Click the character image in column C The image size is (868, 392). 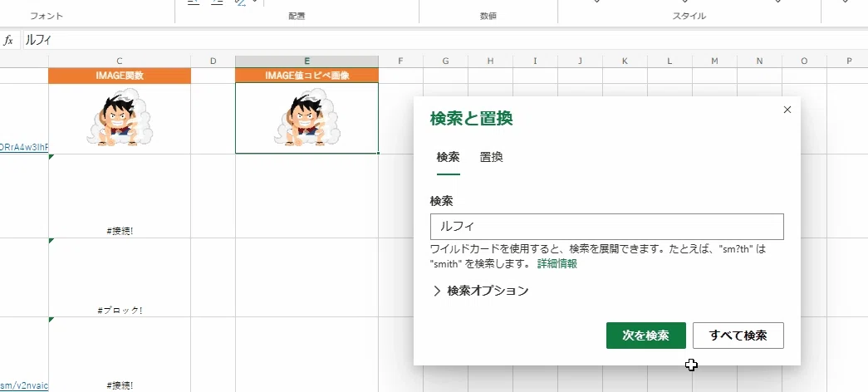[x=120, y=117]
